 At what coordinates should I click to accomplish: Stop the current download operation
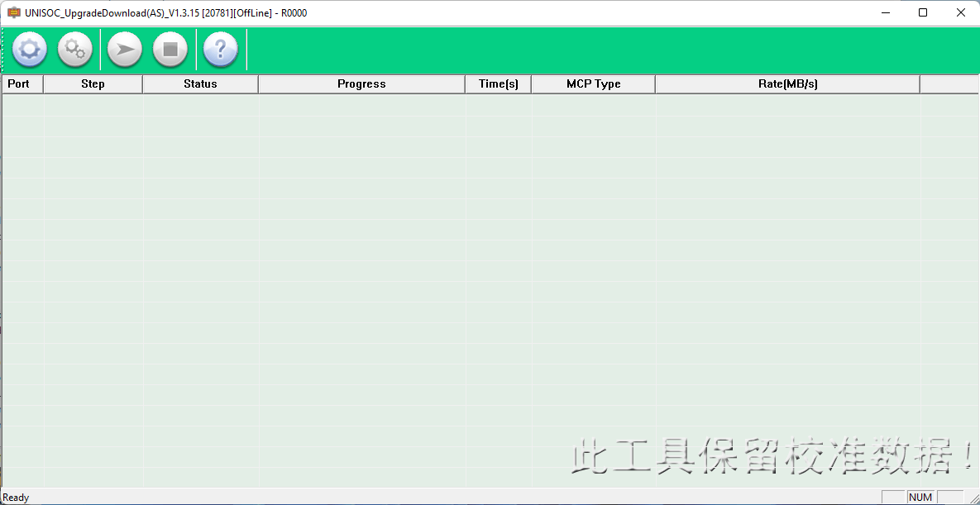pos(170,50)
